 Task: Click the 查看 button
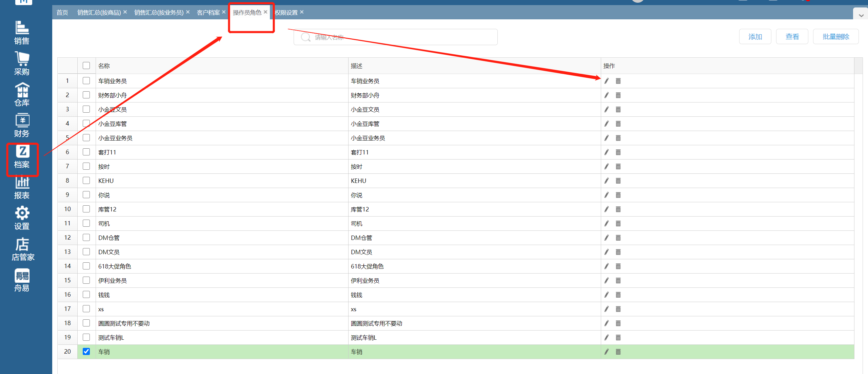tap(792, 37)
